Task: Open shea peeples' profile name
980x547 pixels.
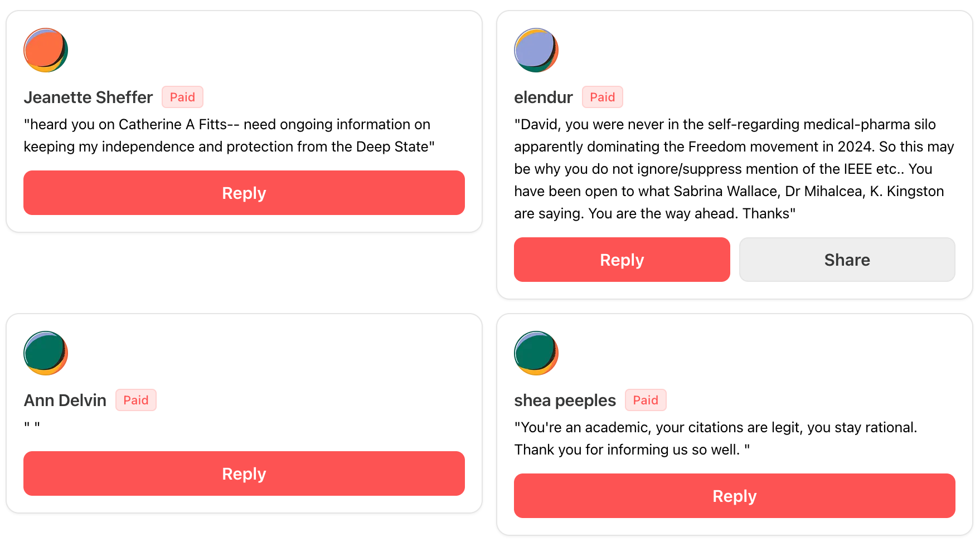Action: (x=565, y=401)
